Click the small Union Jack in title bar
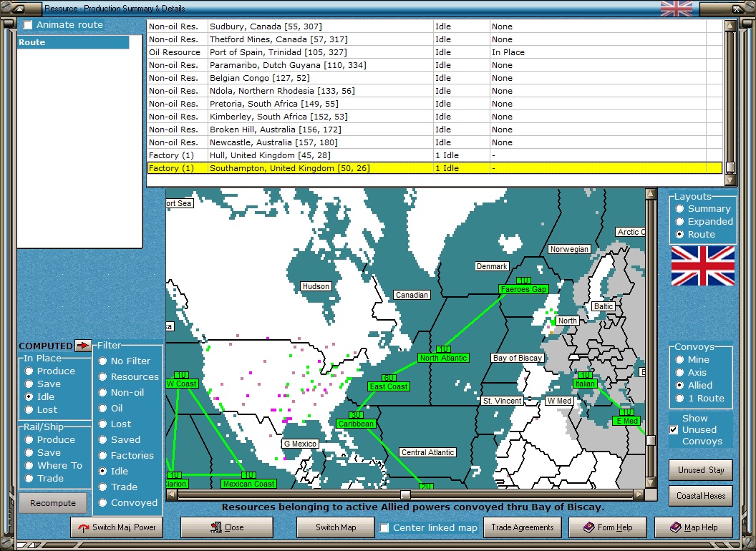The height and width of the screenshot is (551, 756). (676, 9)
